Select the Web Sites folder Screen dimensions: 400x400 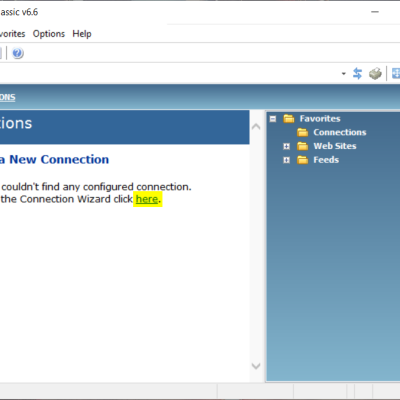point(335,146)
